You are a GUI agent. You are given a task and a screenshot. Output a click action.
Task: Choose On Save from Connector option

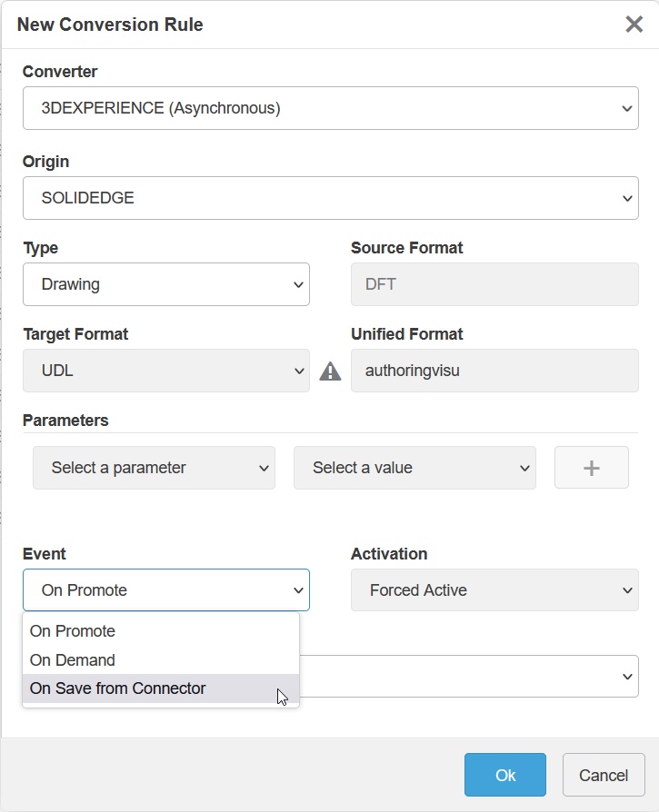click(x=161, y=688)
